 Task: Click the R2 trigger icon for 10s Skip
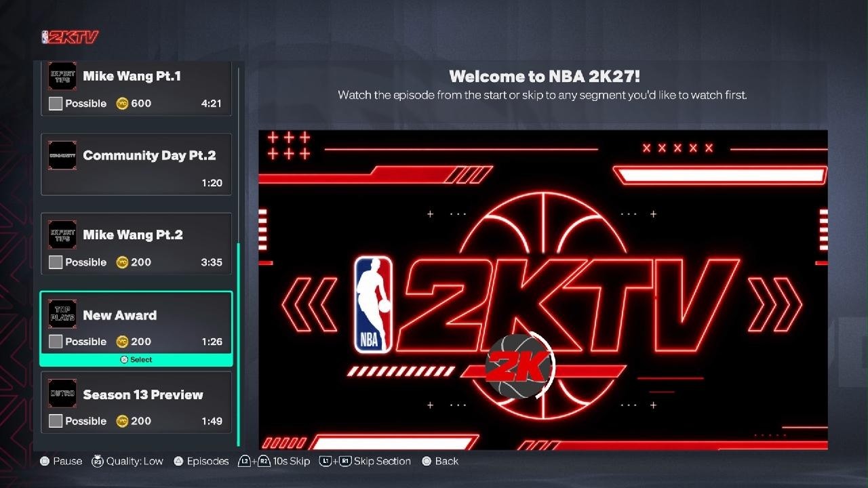(264, 461)
